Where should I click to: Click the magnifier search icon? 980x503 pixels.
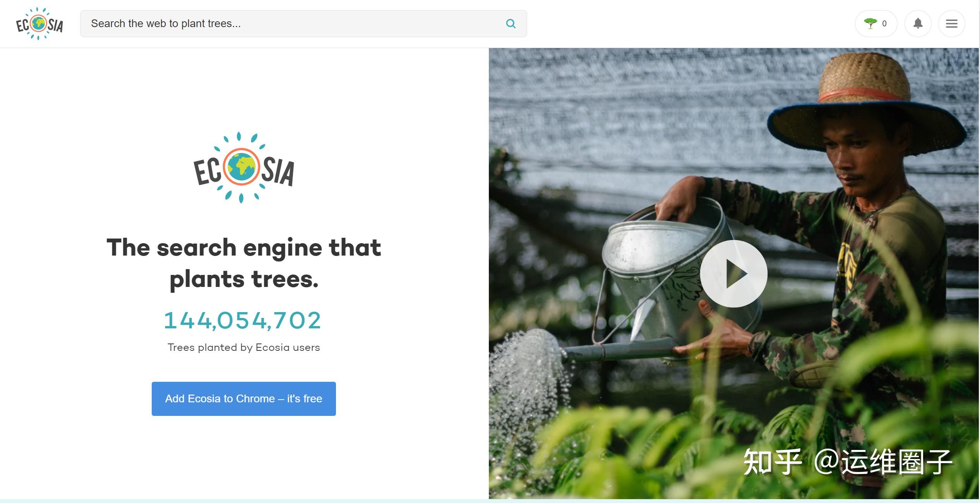(511, 24)
